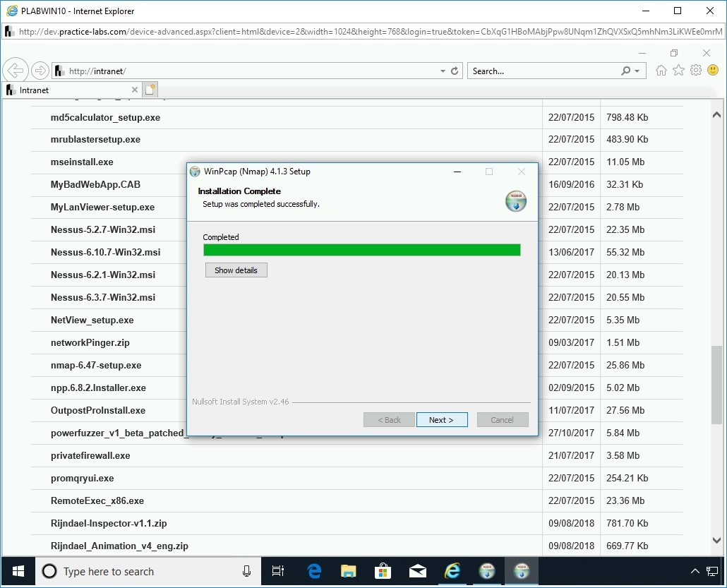Expand the address bar autocomplete dropdown
This screenshot has height=588, width=727.
[x=443, y=71]
